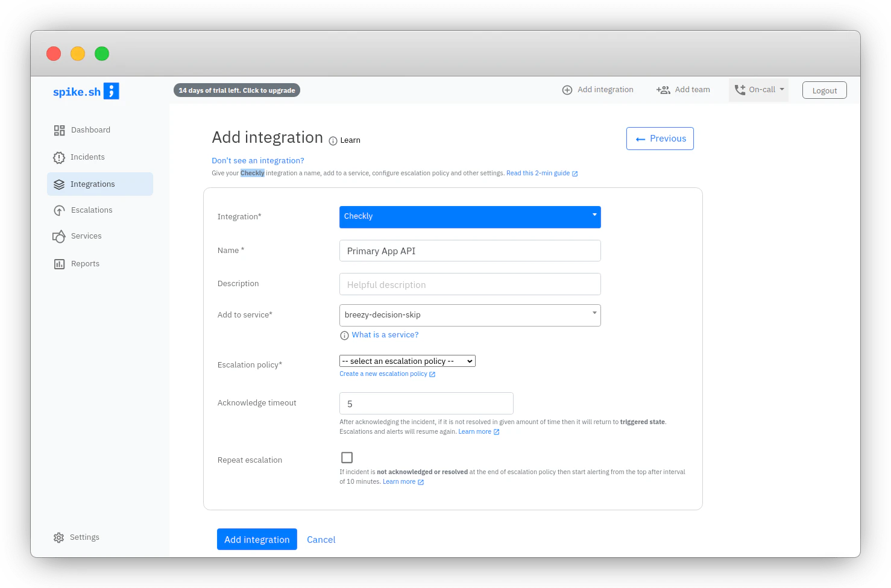Click the Add team people icon
This screenshot has width=891, height=588.
point(663,90)
